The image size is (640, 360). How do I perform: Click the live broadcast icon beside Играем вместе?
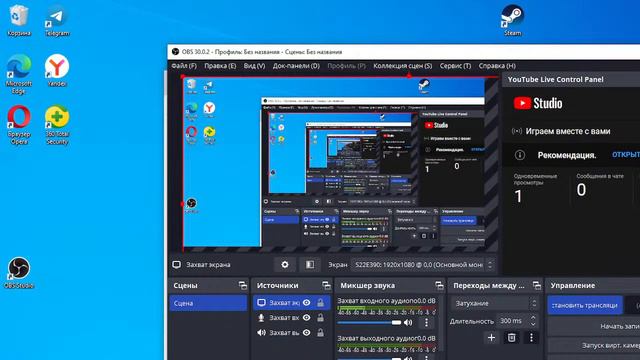[517, 131]
